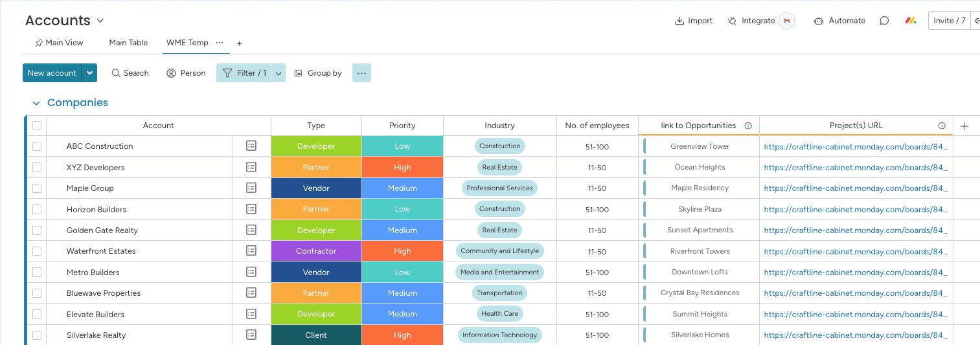Open Priority dropdown for Silverlake Realty

402,335
